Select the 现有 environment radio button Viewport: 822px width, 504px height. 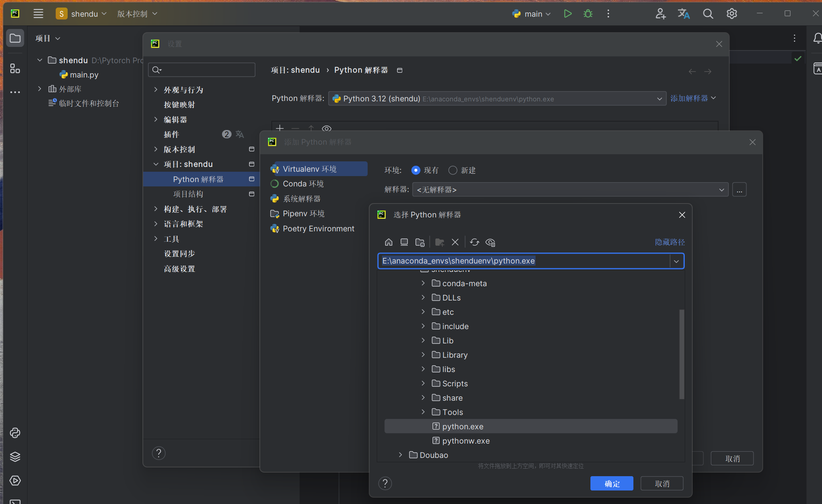point(416,170)
